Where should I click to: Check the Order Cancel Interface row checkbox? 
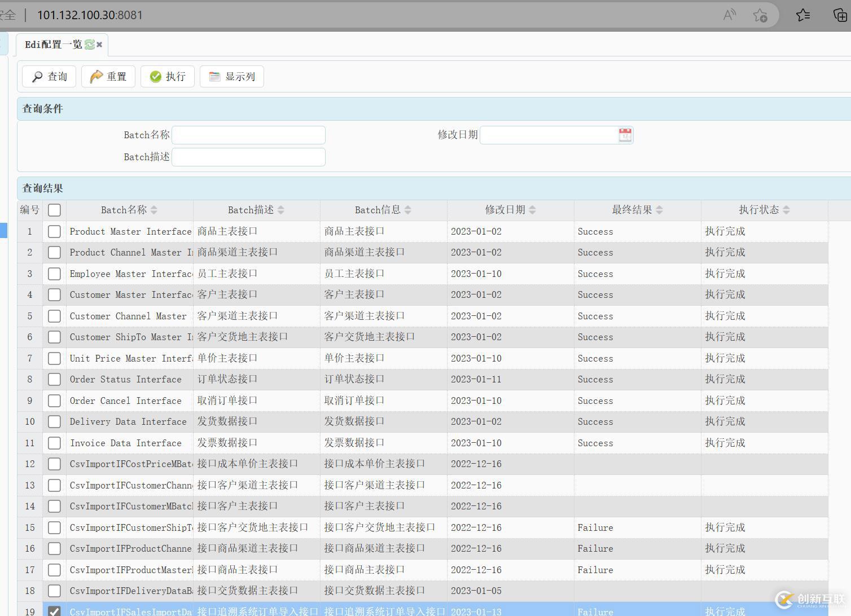pos(54,401)
